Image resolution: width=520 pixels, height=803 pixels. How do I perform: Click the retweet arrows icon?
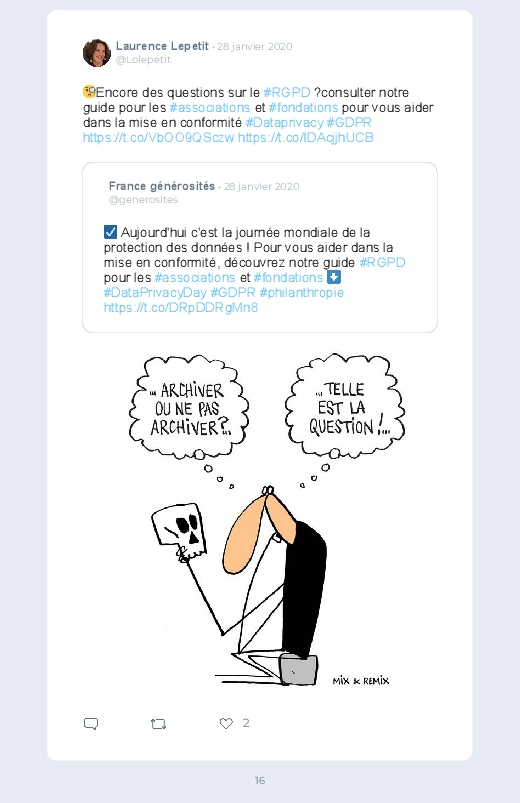[158, 724]
